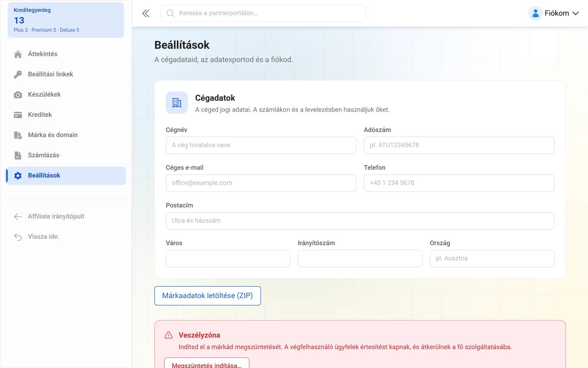Viewport: 588px width, 368px height.
Task: Collapse the sidebar with double chevron
Action: coord(146,13)
